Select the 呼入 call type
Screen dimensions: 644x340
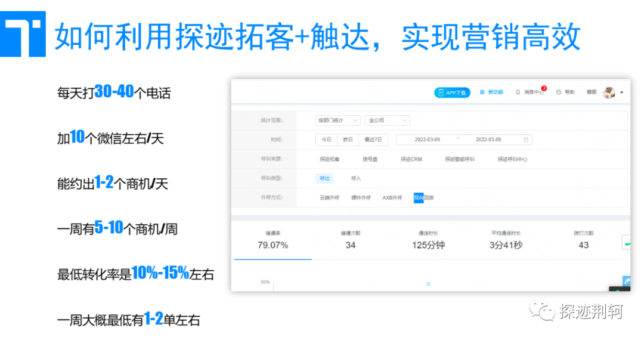point(356,178)
